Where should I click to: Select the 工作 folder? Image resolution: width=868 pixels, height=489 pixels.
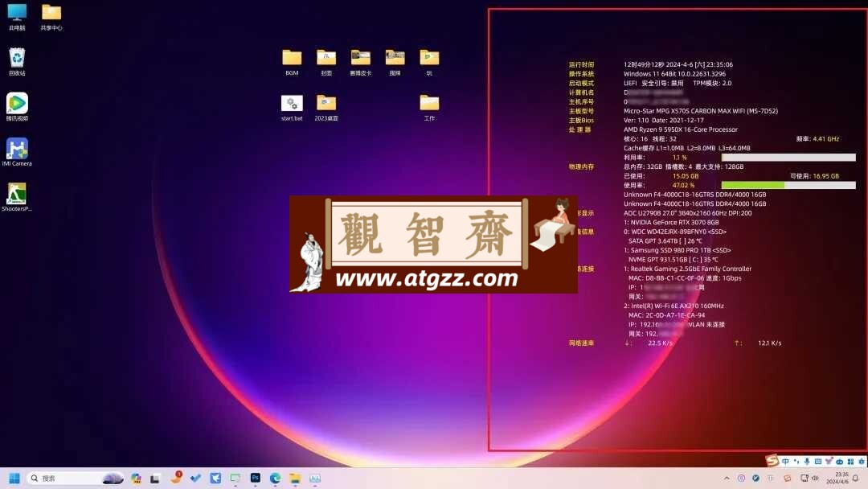tap(429, 108)
